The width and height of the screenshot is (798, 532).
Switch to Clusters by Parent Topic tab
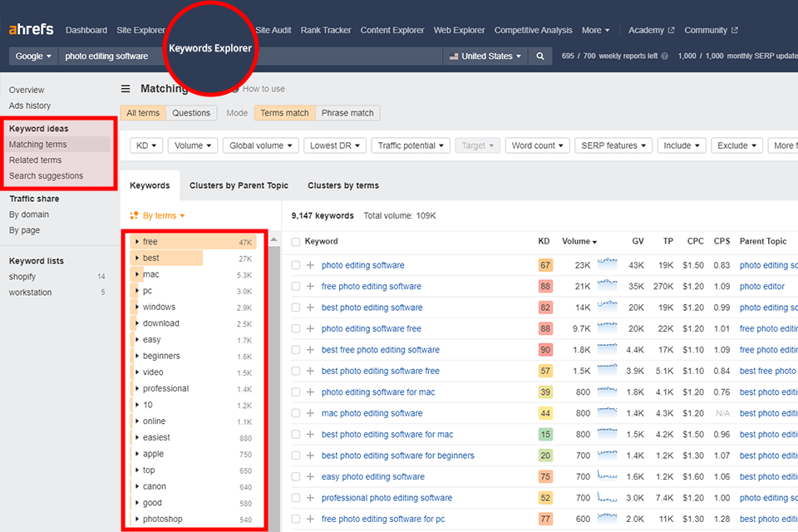pyautogui.click(x=239, y=186)
